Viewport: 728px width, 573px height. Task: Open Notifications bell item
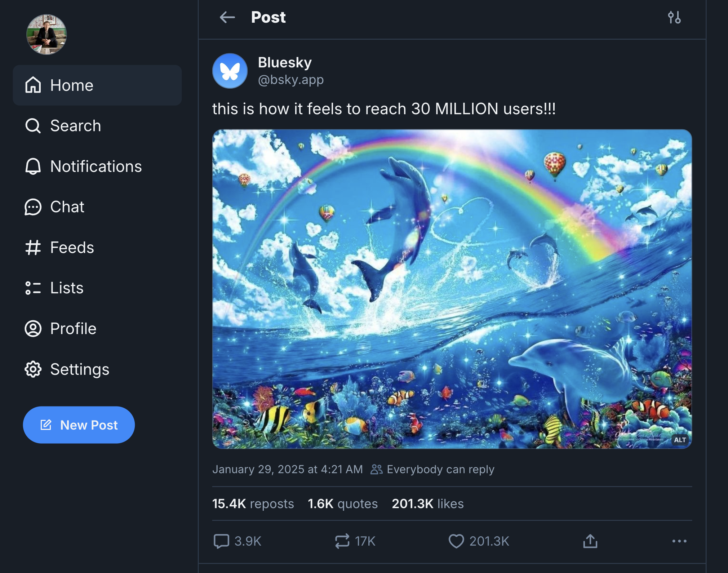point(97,166)
